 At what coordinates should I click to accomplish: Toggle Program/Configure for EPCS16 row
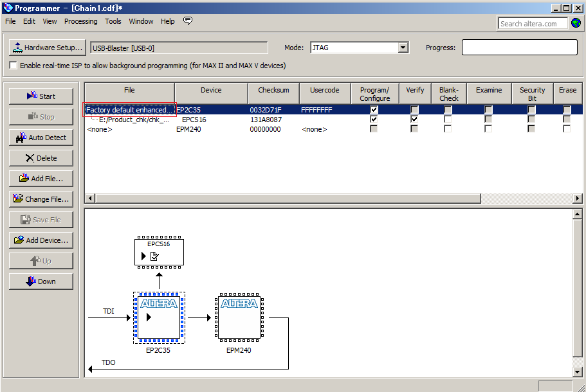374,119
